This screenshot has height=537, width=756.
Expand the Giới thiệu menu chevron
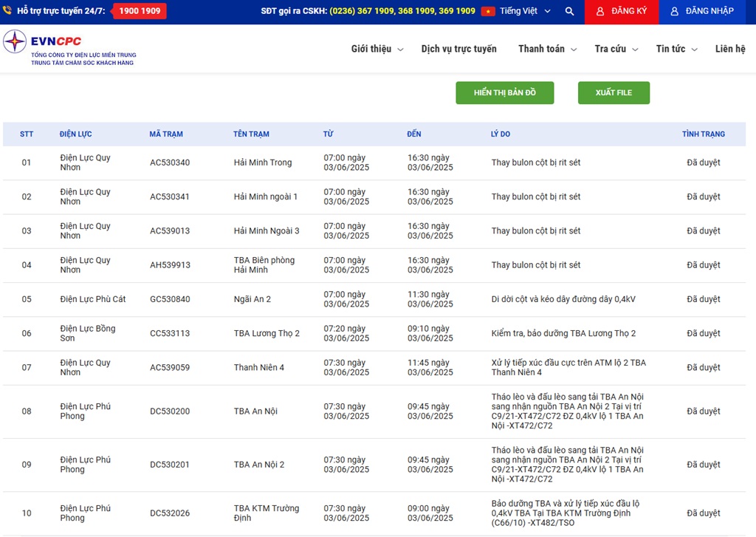(x=400, y=49)
